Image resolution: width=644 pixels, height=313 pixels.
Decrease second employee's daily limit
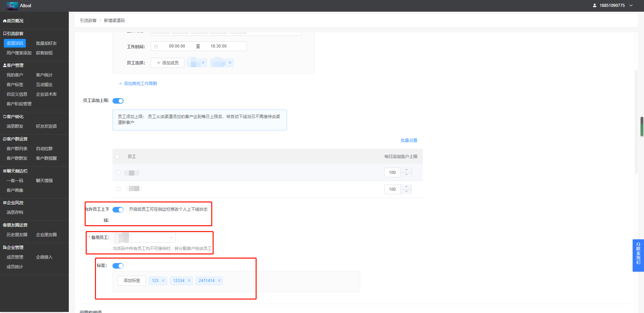(x=406, y=191)
